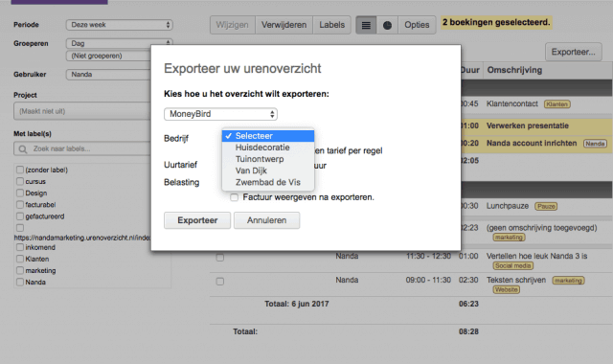
Task: Tick the 'gefactureerd' label checkbox
Action: pyautogui.click(x=20, y=216)
